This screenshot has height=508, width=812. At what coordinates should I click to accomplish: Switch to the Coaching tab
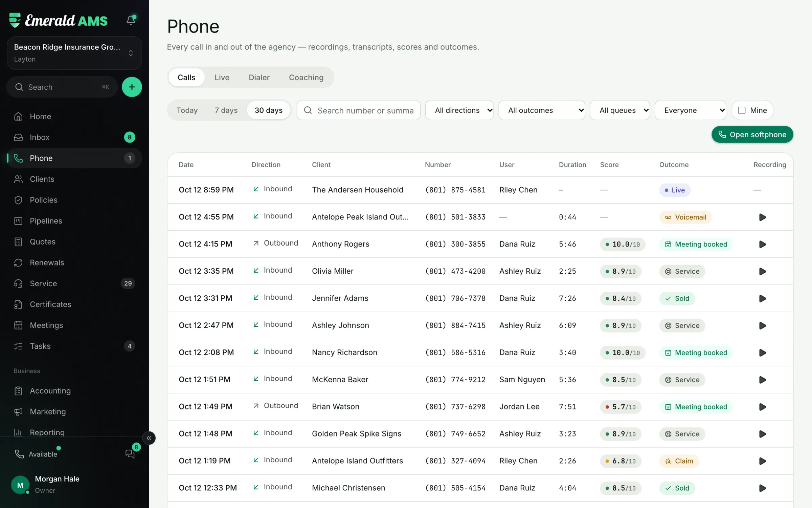[x=306, y=78]
